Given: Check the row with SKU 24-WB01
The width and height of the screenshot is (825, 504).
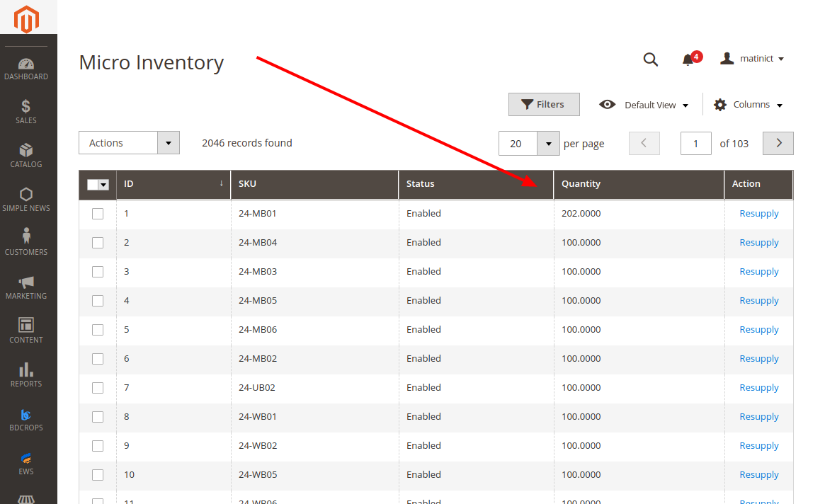Looking at the screenshot, I should (98, 417).
